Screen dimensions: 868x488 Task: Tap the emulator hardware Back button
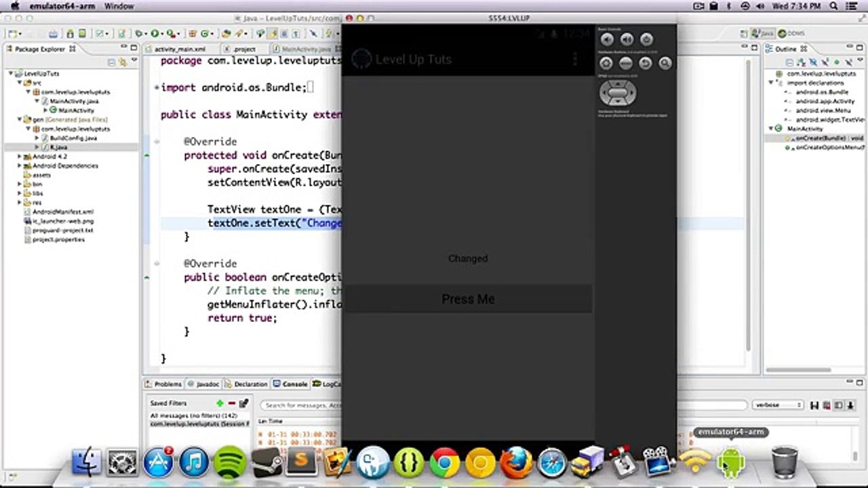point(646,63)
